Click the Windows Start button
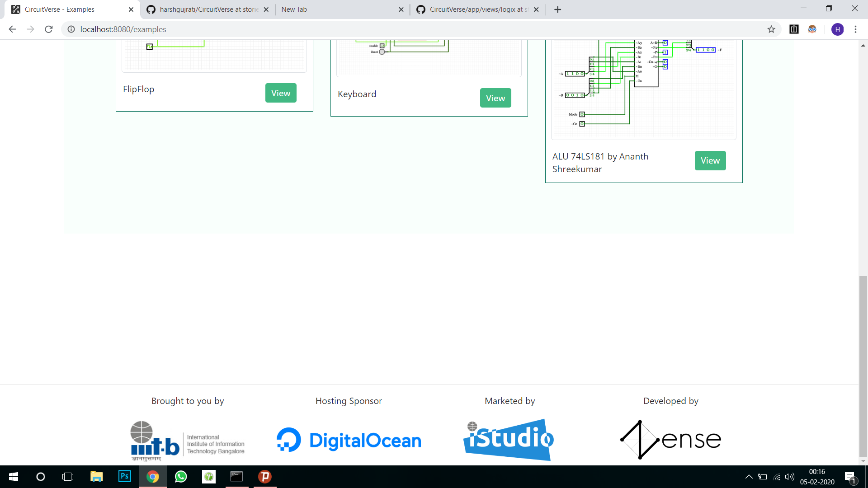 point(13,477)
